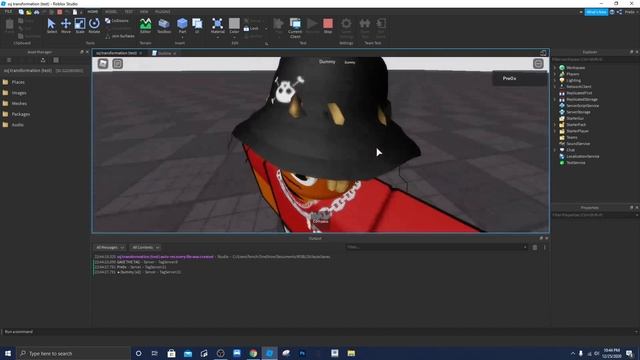This screenshot has width=640, height=360.
Task: Switch to the HOME ribbon tab
Action: coord(93,12)
